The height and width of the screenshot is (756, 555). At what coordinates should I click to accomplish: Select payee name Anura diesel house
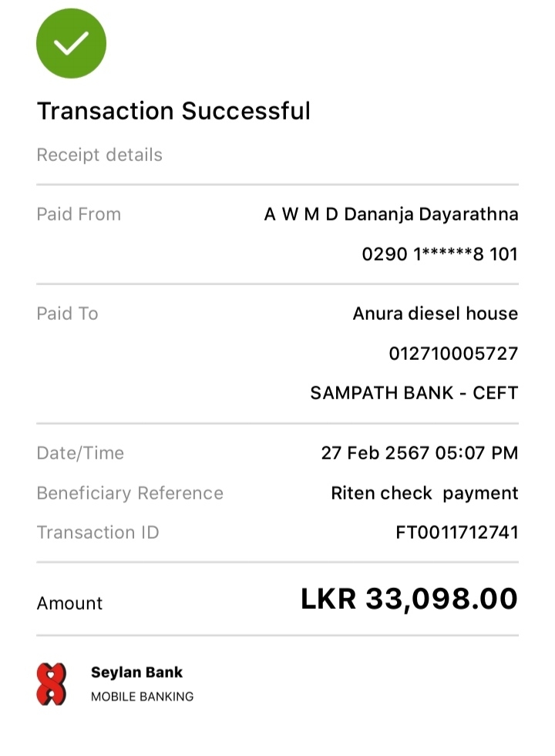tap(435, 314)
